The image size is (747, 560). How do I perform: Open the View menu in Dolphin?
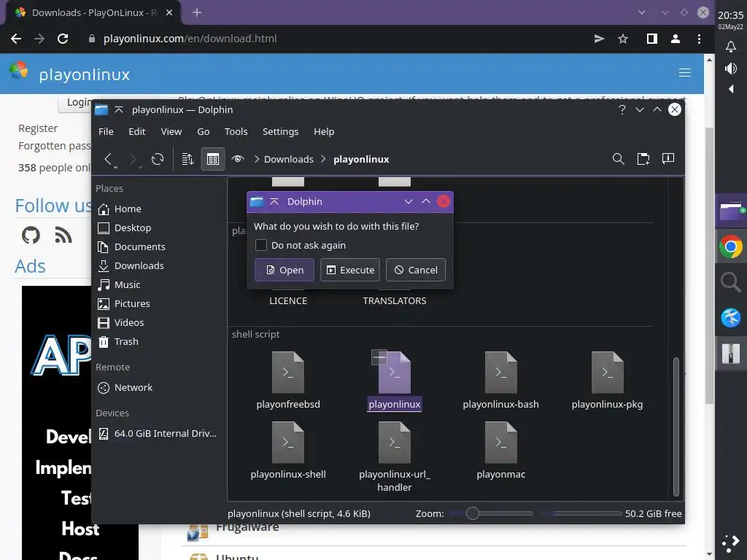pos(171,131)
